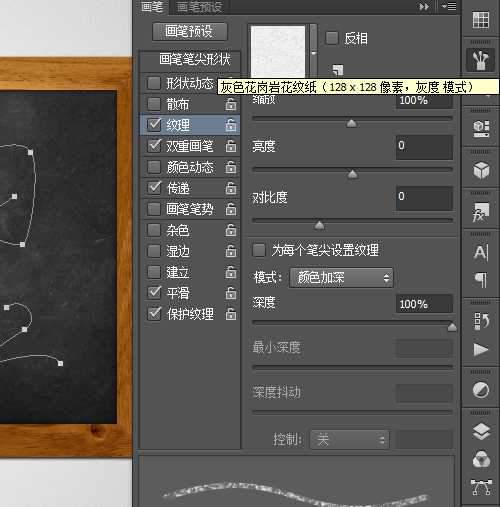Switch to the 画笔 tab
The width and height of the screenshot is (500, 507).
pyautogui.click(x=152, y=6)
